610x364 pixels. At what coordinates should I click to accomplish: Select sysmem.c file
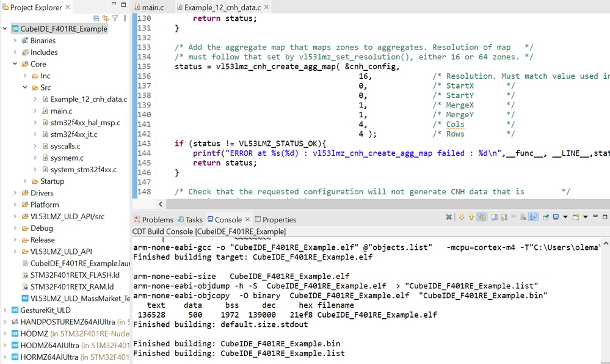[67, 158]
